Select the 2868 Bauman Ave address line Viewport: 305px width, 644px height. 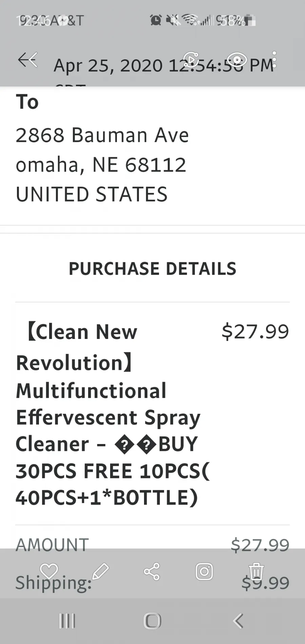[x=102, y=135]
